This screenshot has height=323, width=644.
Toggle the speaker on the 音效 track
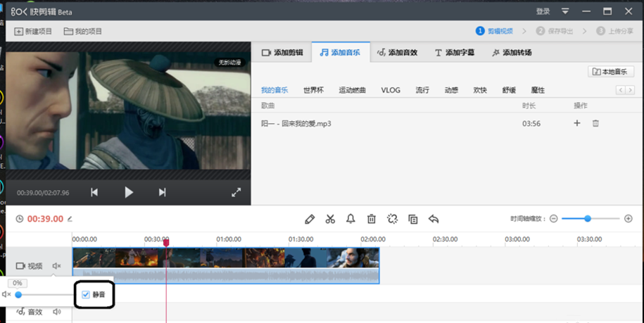pyautogui.click(x=57, y=312)
